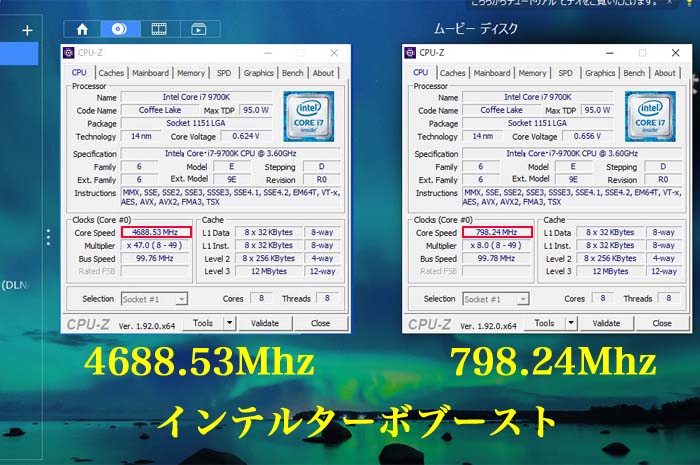
Task: Switch to Bench tab in left CPU-Z window
Action: click(292, 73)
